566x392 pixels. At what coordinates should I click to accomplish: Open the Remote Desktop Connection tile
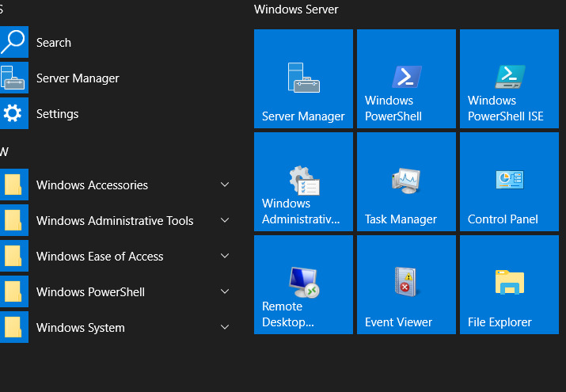[x=303, y=284]
